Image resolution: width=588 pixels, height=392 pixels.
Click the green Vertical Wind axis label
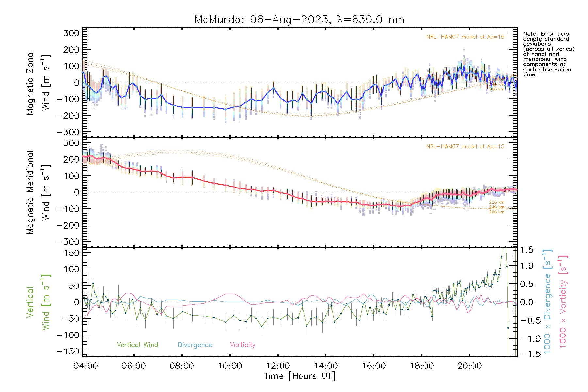38,302
